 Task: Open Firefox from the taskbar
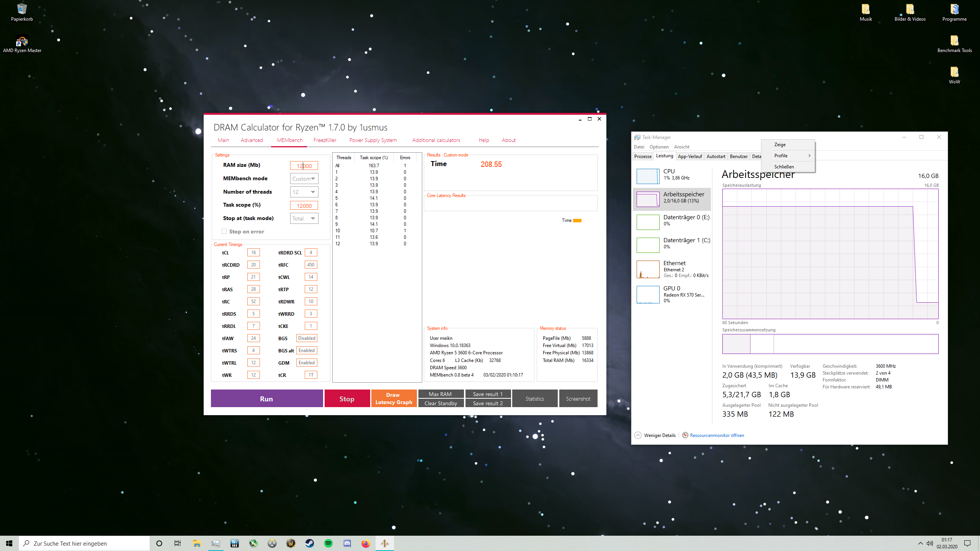pyautogui.click(x=366, y=543)
